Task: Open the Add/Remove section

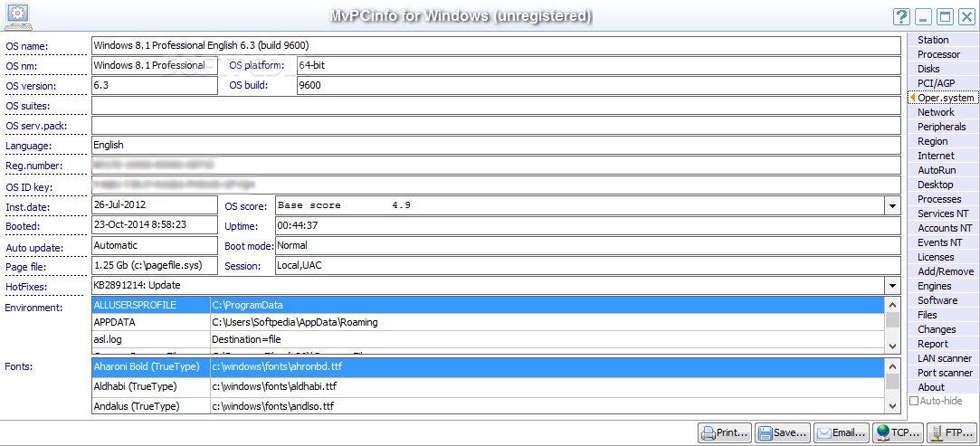Action: click(942, 271)
